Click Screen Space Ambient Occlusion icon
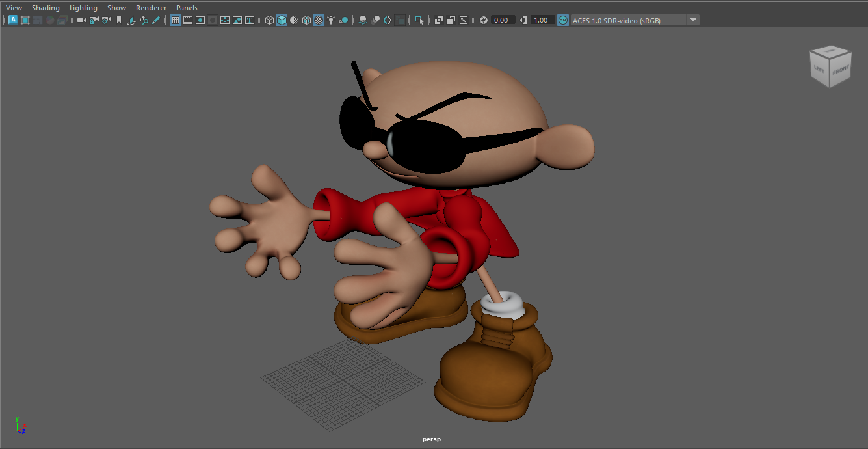The height and width of the screenshot is (449, 868). coord(363,20)
